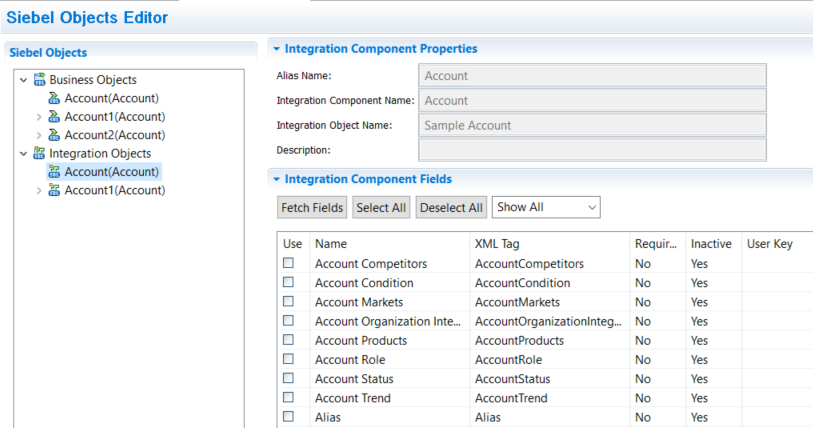The width and height of the screenshot is (813, 428).
Task: Check Use box for Account Organization Integration row
Action: point(288,321)
